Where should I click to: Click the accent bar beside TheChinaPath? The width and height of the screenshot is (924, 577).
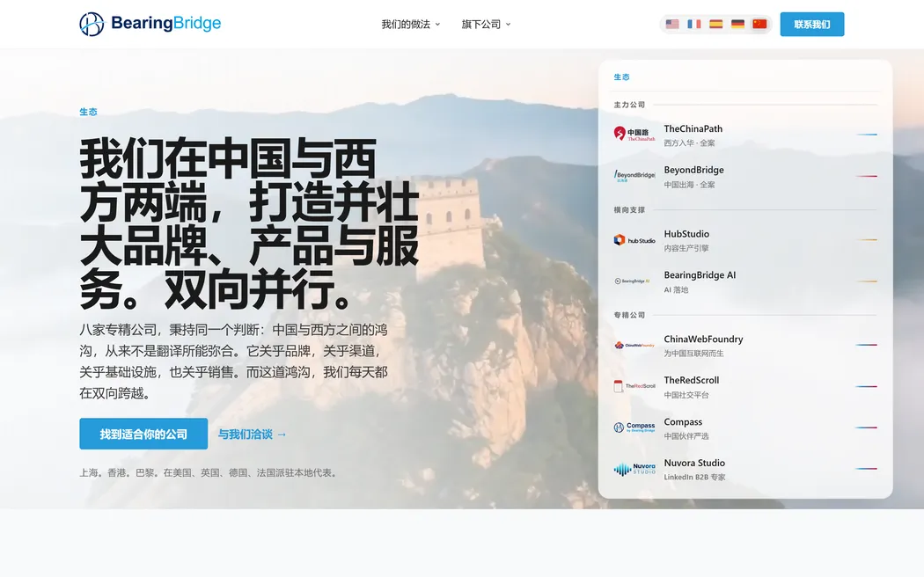[866, 135]
